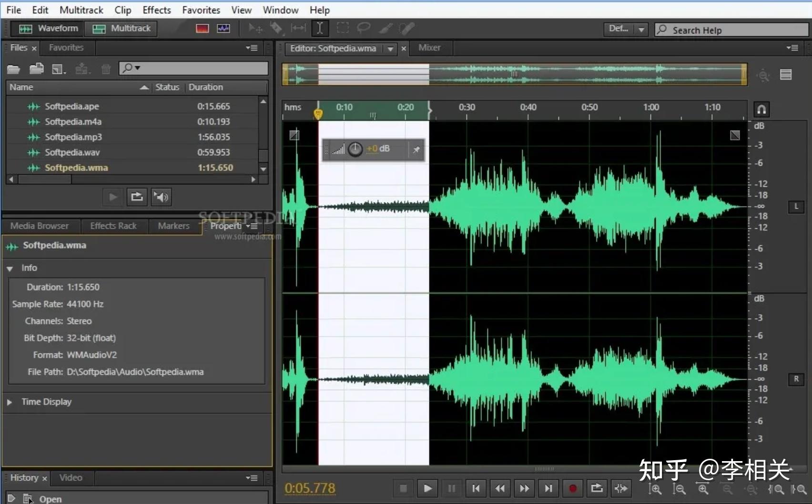Select Softpedia.ape in the file list

pos(132,106)
